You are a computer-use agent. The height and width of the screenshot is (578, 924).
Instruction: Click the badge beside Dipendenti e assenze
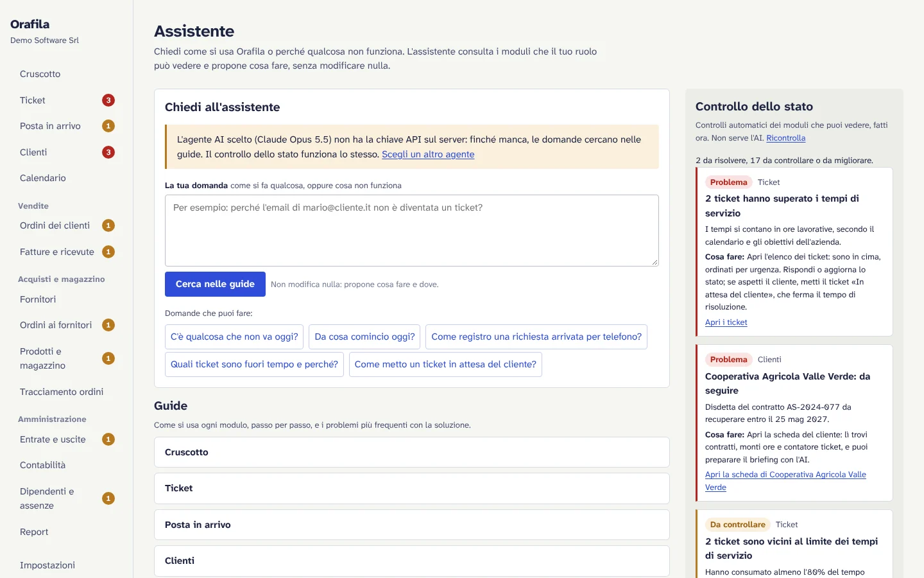(x=108, y=498)
